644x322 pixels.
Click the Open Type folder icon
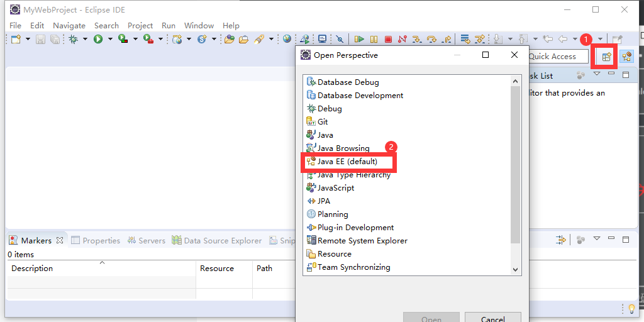point(229,39)
